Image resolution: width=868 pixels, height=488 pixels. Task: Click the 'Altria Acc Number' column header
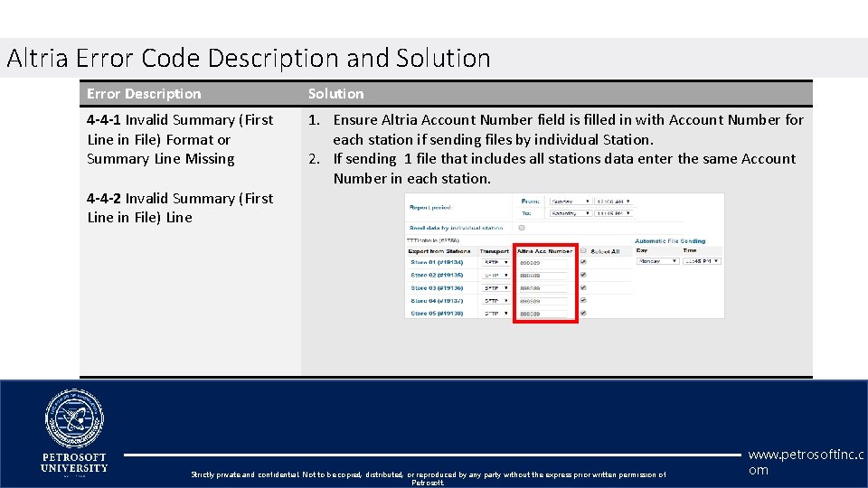[544, 251]
